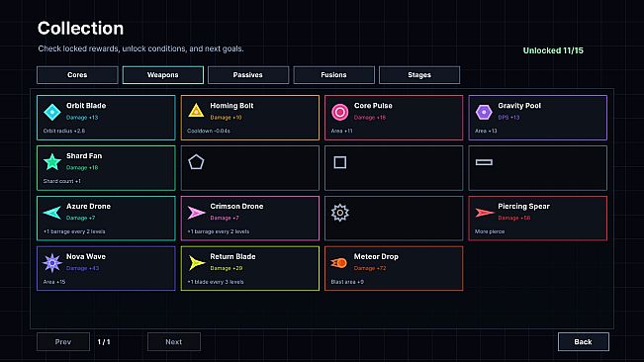
Task: Click the Back button
Action: 584,342
